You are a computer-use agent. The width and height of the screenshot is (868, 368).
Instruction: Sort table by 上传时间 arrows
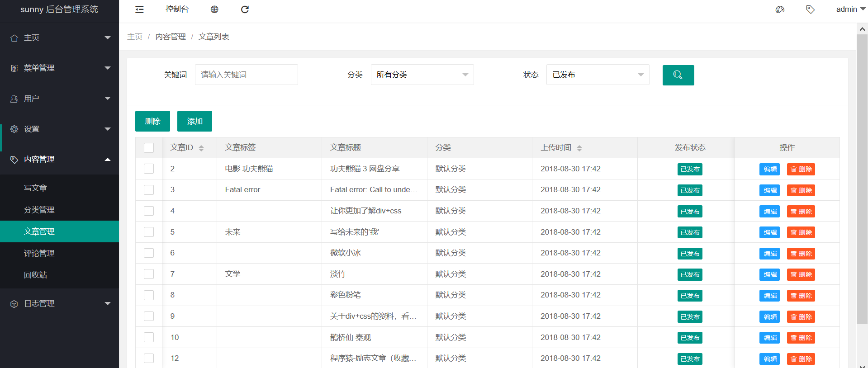(x=579, y=148)
